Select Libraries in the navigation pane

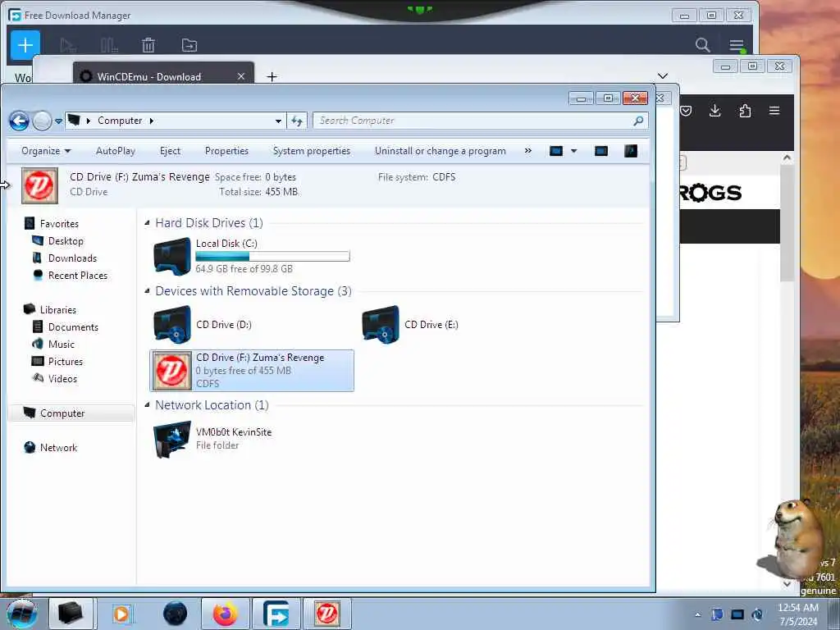tap(50, 309)
